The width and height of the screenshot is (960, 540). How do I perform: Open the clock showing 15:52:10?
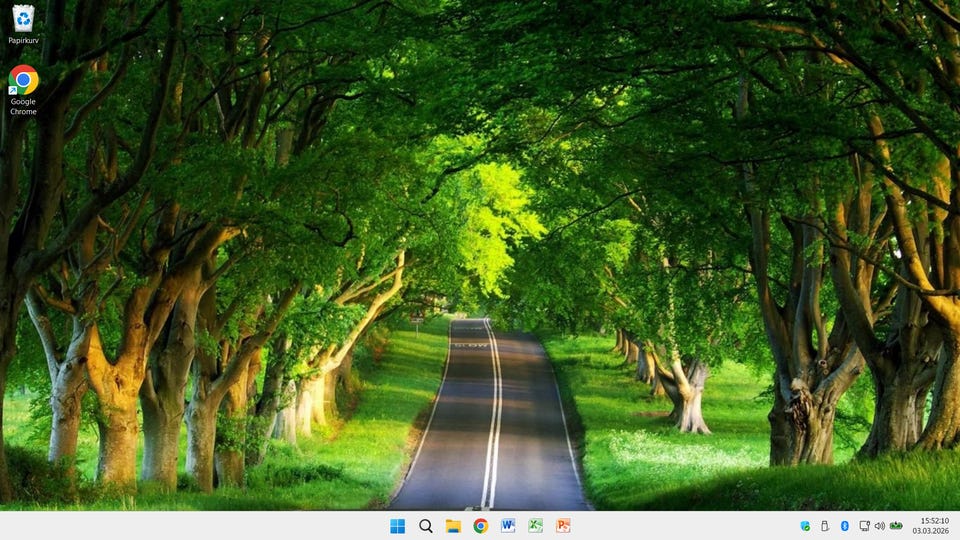pyautogui.click(x=934, y=521)
